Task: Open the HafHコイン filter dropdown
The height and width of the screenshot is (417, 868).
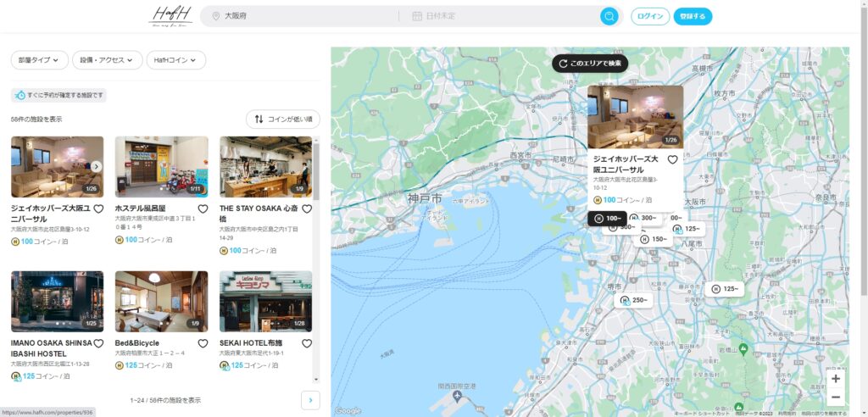Action: click(x=176, y=60)
